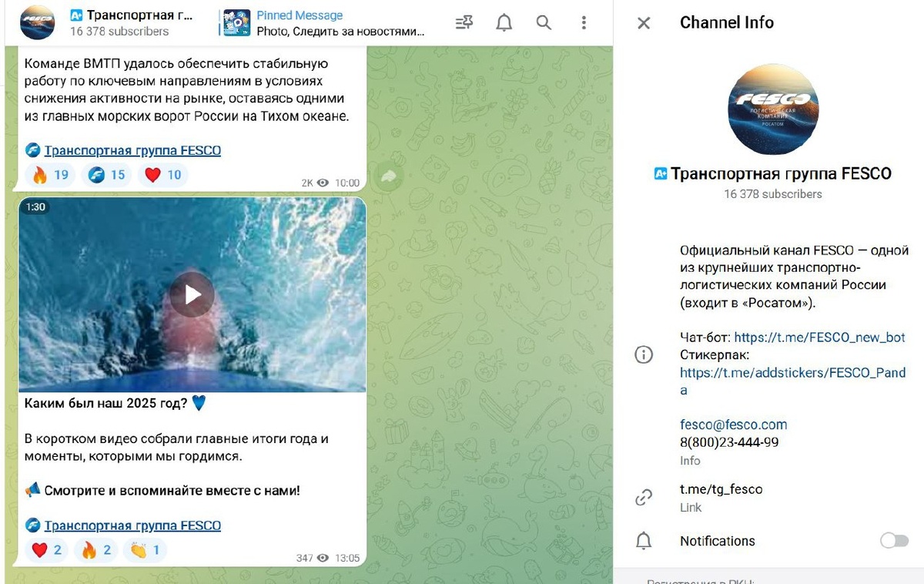Click the phone number 8(800)23-444-99
This screenshot has width=924, height=584.
pyautogui.click(x=729, y=442)
